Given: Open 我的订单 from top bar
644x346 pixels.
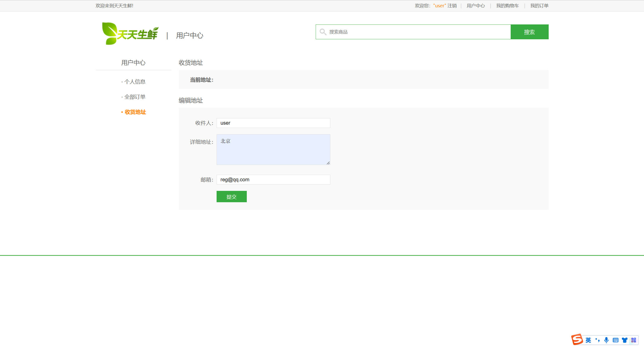Looking at the screenshot, I should click(539, 6).
